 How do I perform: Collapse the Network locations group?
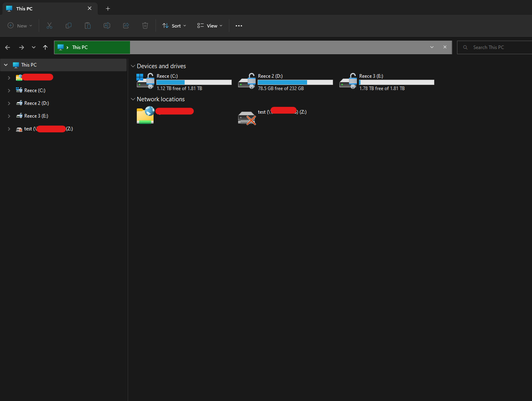pos(133,99)
